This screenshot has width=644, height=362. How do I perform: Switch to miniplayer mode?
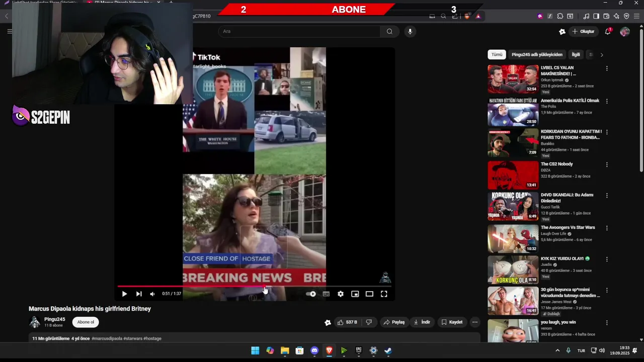[x=355, y=294]
